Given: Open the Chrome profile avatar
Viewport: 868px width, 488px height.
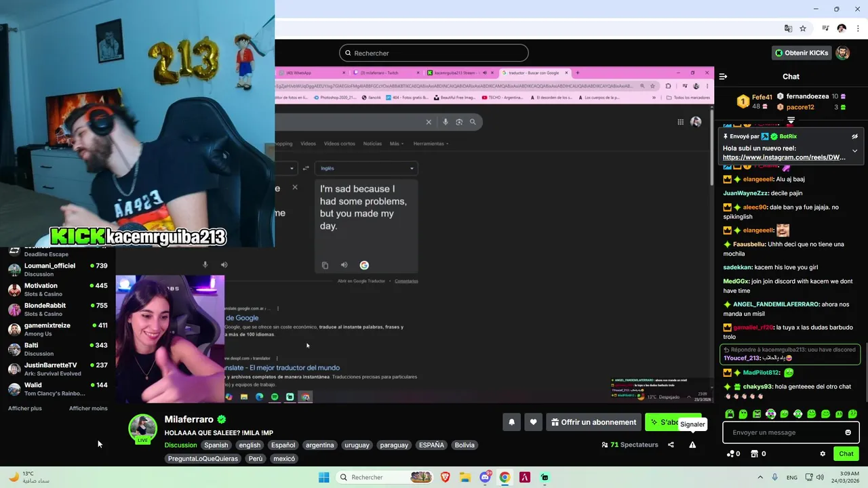Looking at the screenshot, I should pyautogui.click(x=842, y=28).
